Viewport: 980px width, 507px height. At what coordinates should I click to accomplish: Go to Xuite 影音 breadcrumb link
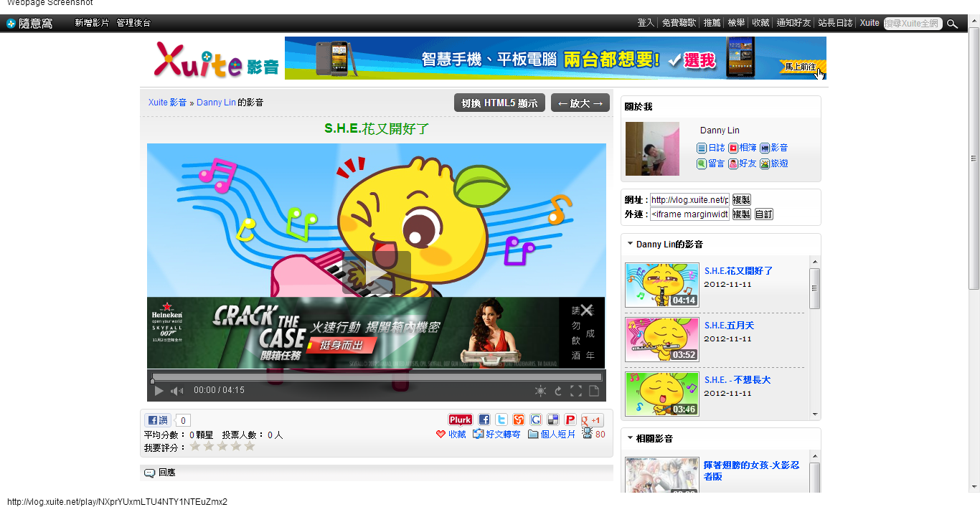(x=167, y=103)
